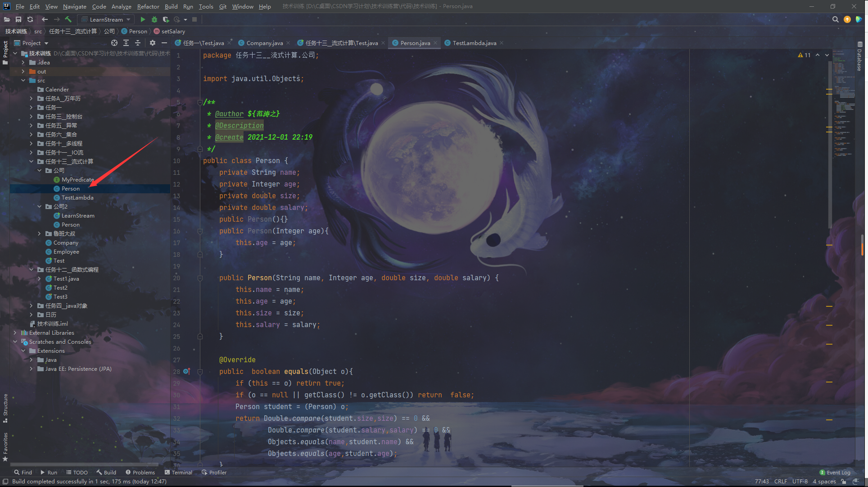Open the Problems tool window
Viewport: 868px width, 487px height.
(x=140, y=472)
